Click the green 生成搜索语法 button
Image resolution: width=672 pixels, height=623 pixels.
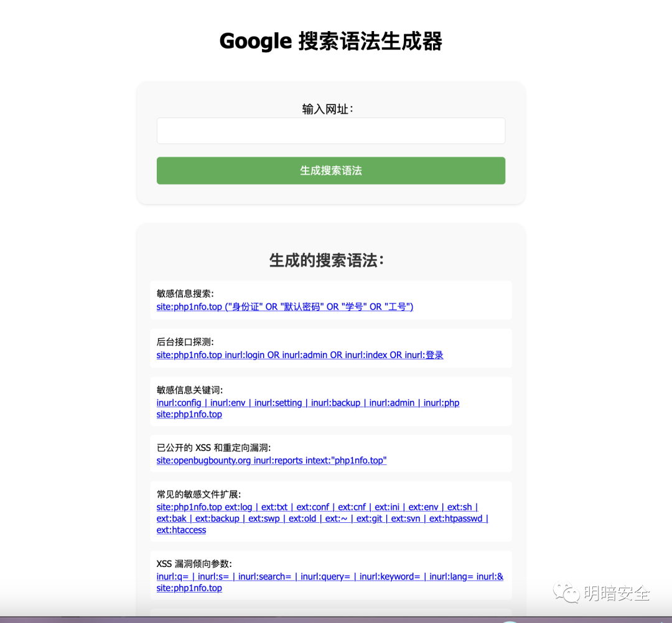pos(331,170)
